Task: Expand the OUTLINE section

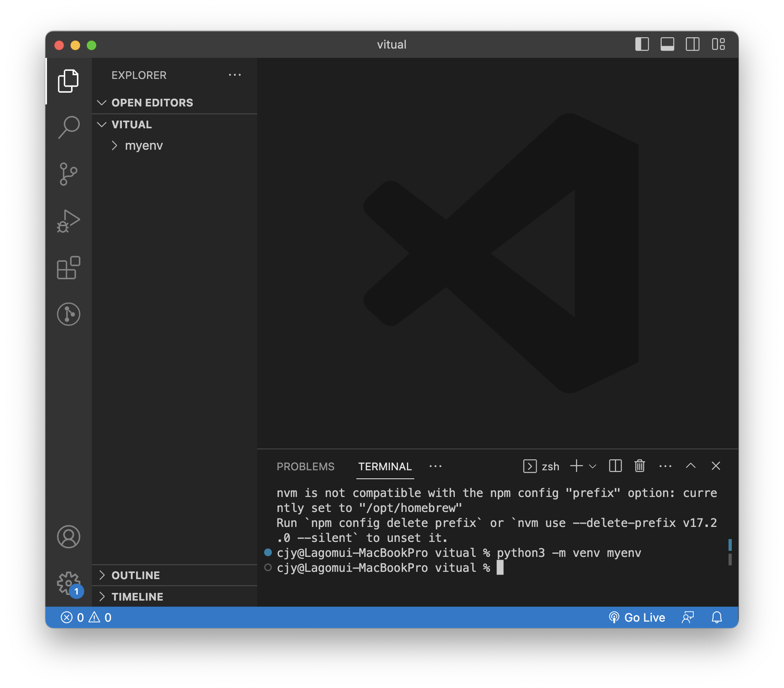Action: click(x=136, y=575)
